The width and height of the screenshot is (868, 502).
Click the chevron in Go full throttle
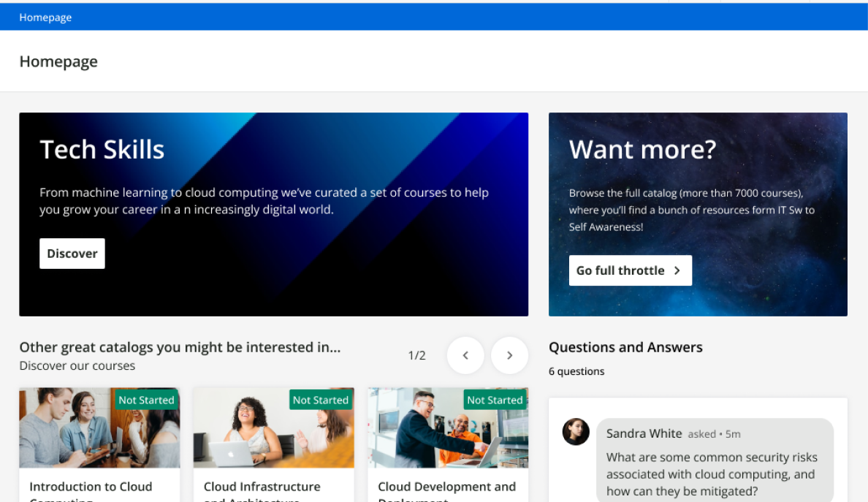677,270
